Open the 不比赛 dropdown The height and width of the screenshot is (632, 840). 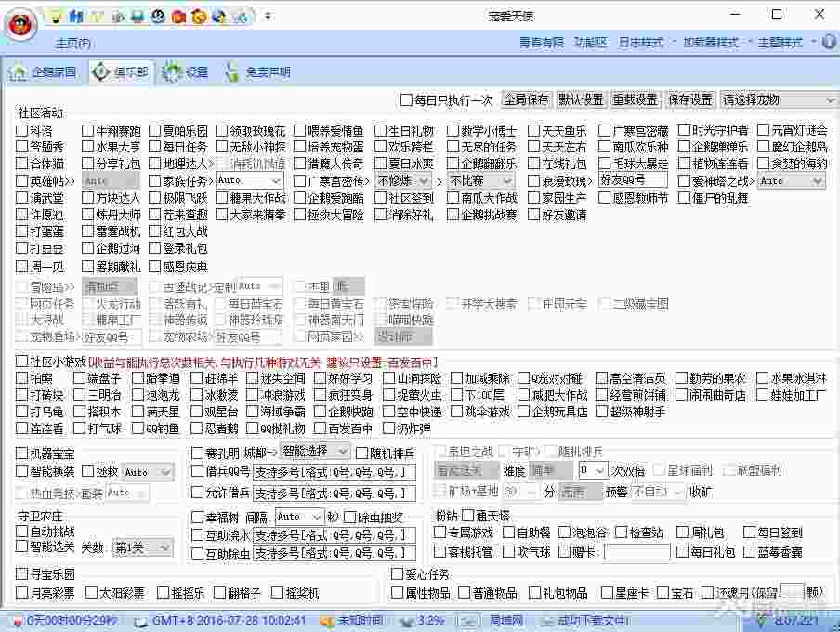[x=481, y=180]
